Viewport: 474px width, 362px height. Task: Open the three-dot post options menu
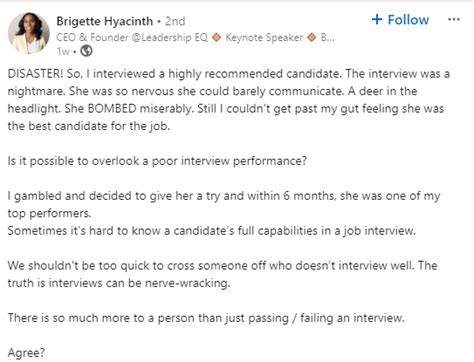[454, 20]
